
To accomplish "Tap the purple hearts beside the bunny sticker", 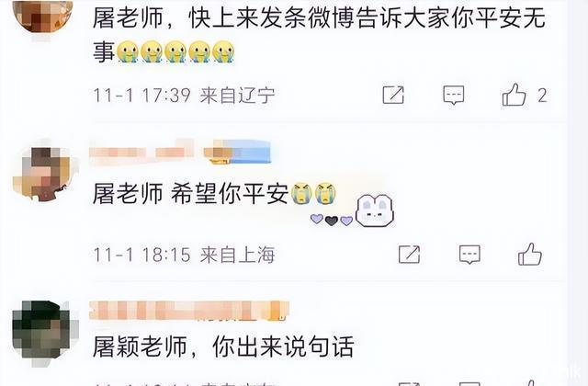I will [332, 220].
